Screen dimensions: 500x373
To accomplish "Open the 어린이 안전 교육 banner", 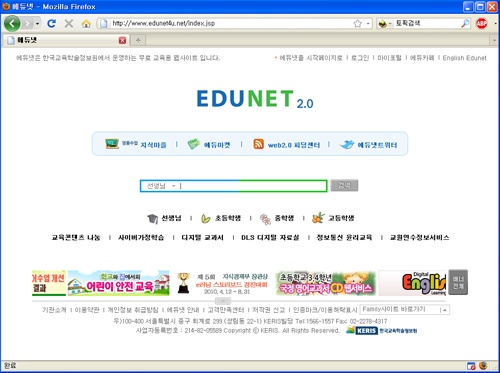I will point(118,283).
